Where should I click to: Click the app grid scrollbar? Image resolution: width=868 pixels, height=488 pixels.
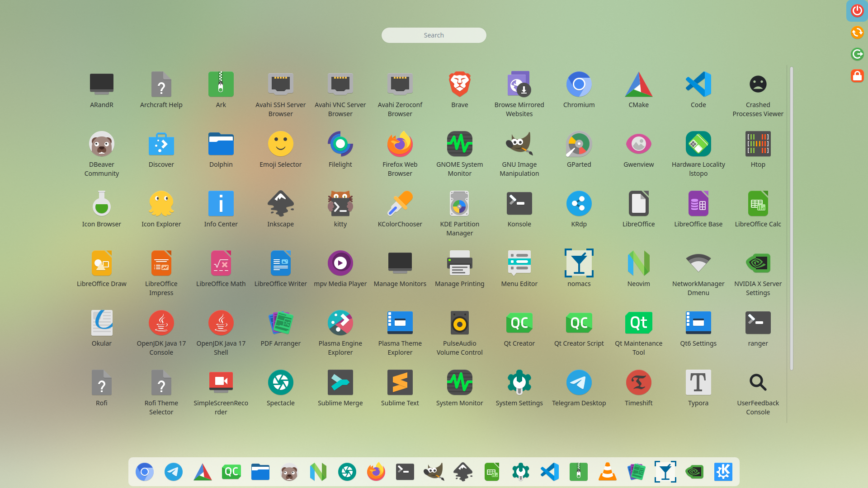pyautogui.click(x=792, y=218)
